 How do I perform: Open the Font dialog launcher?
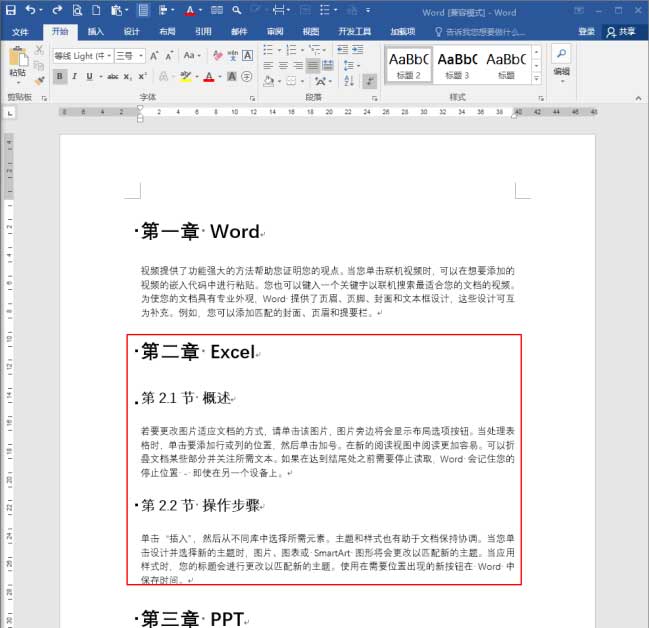(x=252, y=99)
